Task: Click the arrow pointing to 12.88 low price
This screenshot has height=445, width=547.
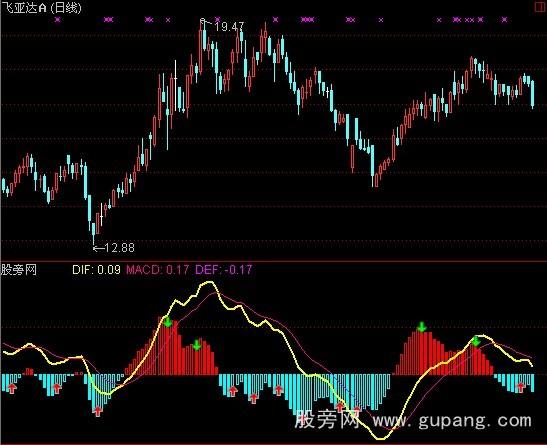Action: pyautogui.click(x=98, y=248)
